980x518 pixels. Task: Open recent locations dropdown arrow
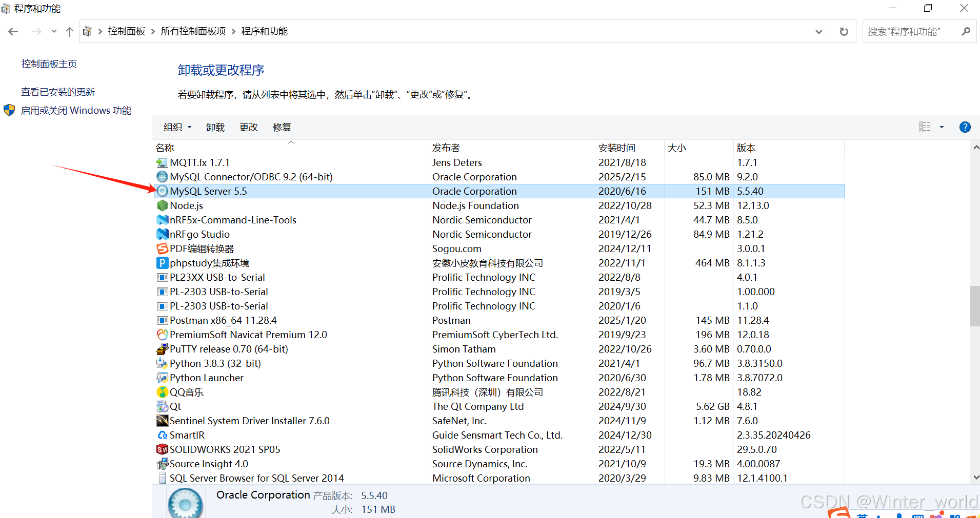54,32
